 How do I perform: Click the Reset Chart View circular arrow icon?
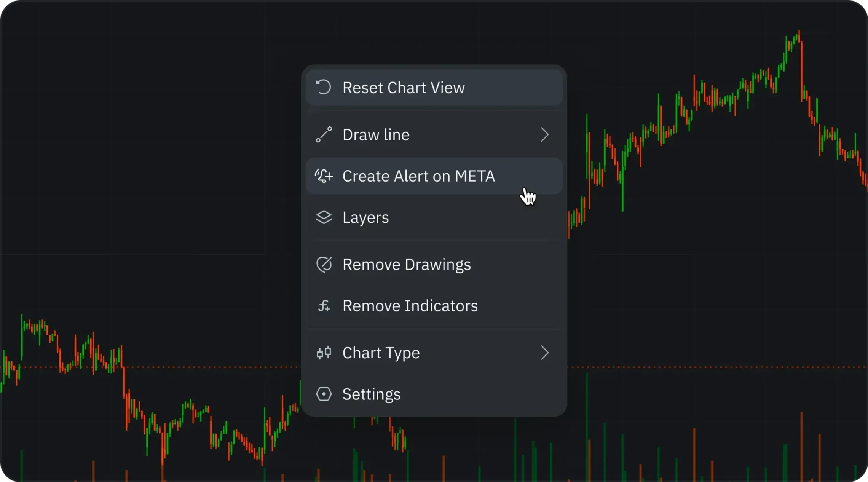[x=324, y=87]
